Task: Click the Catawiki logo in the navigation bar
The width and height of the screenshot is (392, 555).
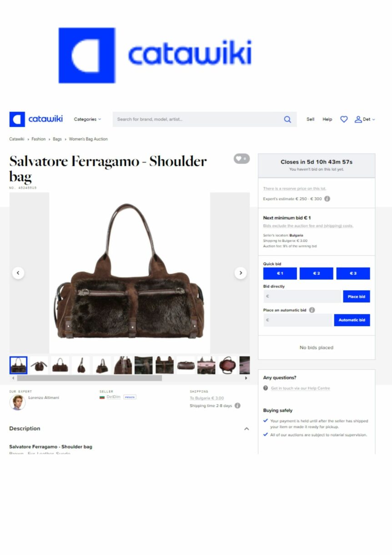Action: (x=36, y=119)
